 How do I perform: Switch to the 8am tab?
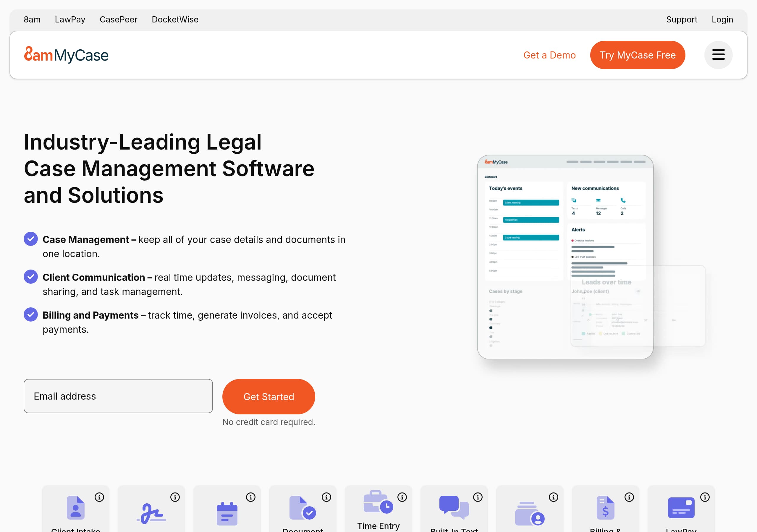32,20
